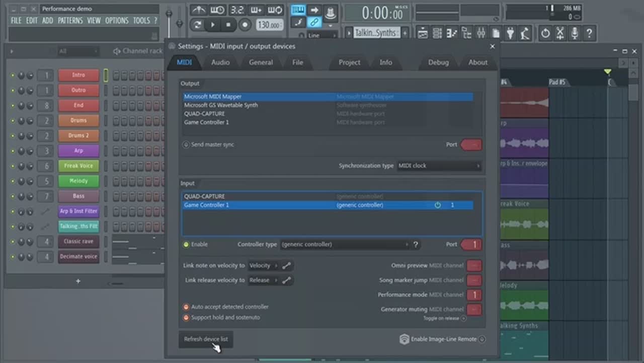This screenshot has width=644, height=363.
Task: Open the Synchronization type dropdown
Action: click(439, 166)
